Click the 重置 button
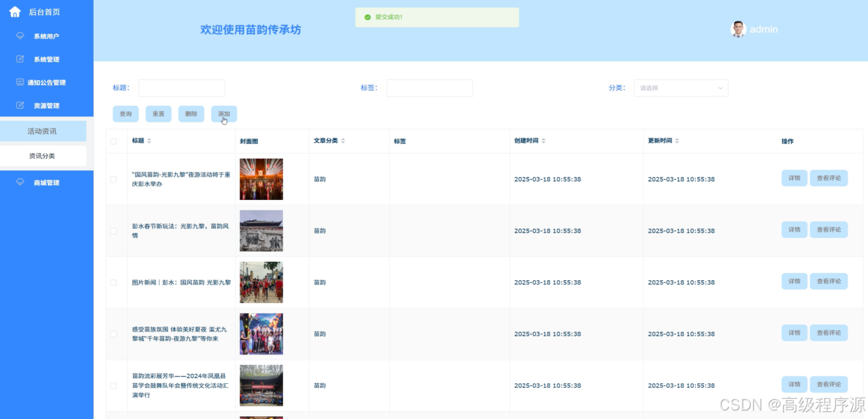The height and width of the screenshot is (419, 868). point(158,114)
